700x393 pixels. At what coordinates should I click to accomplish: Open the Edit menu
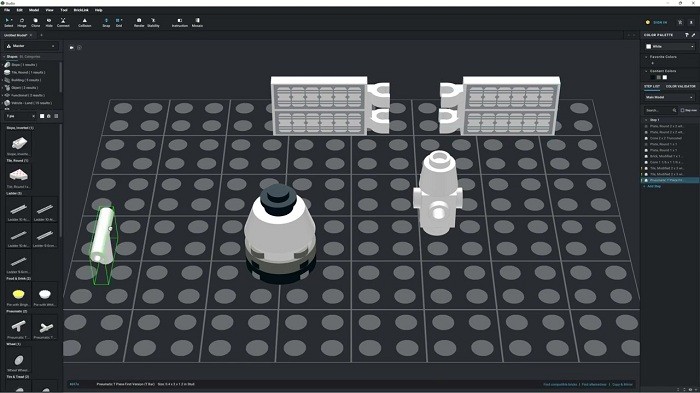[x=20, y=10]
